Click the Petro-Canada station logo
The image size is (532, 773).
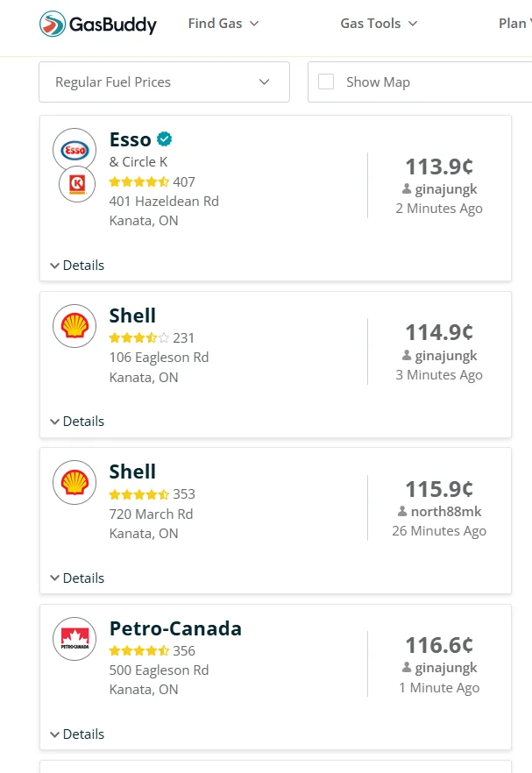(x=74, y=638)
